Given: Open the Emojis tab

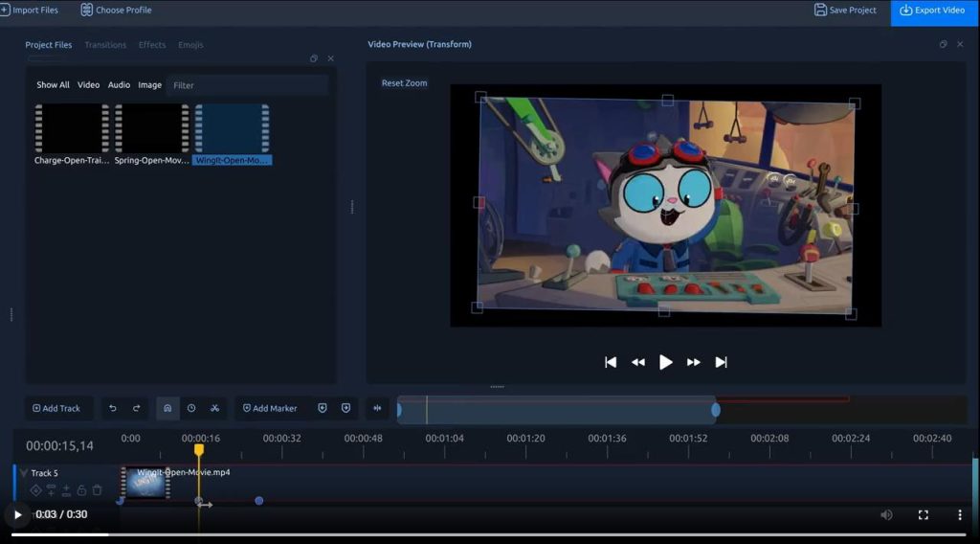Looking at the screenshot, I should point(190,45).
